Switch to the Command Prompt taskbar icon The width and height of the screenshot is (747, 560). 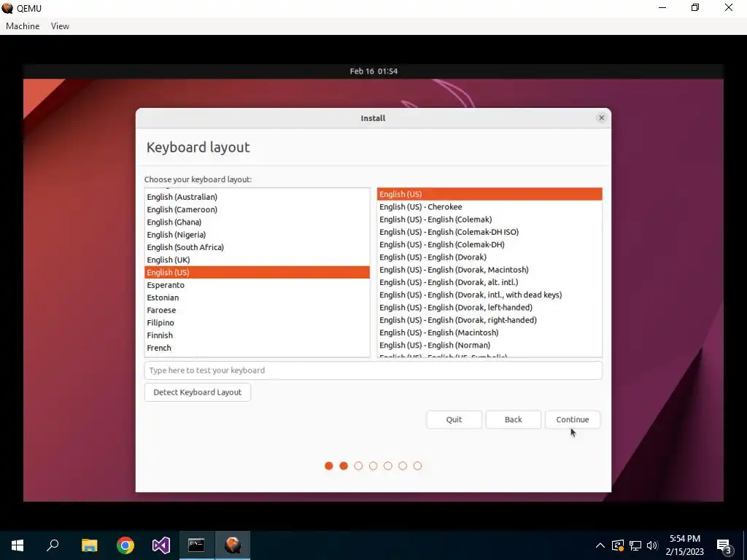(196, 545)
